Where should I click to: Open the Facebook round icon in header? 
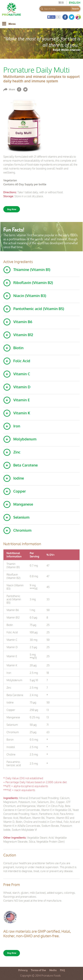point(65,17)
